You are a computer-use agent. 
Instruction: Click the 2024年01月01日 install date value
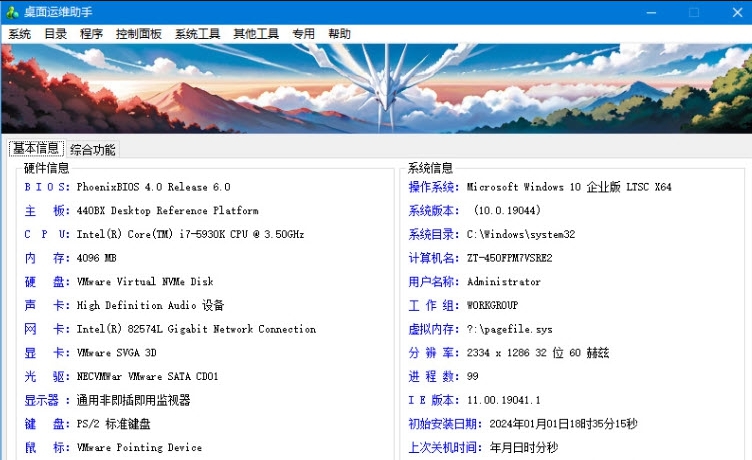[x=563, y=424]
